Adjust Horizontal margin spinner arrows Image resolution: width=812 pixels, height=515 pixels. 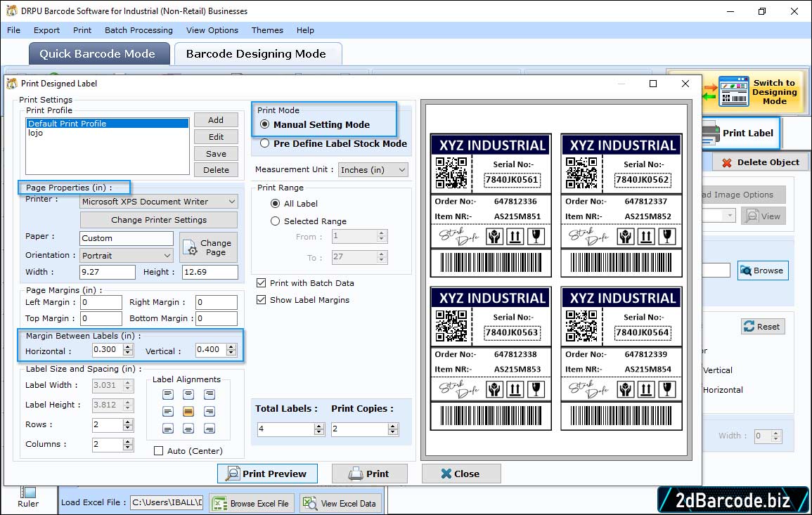click(x=128, y=350)
